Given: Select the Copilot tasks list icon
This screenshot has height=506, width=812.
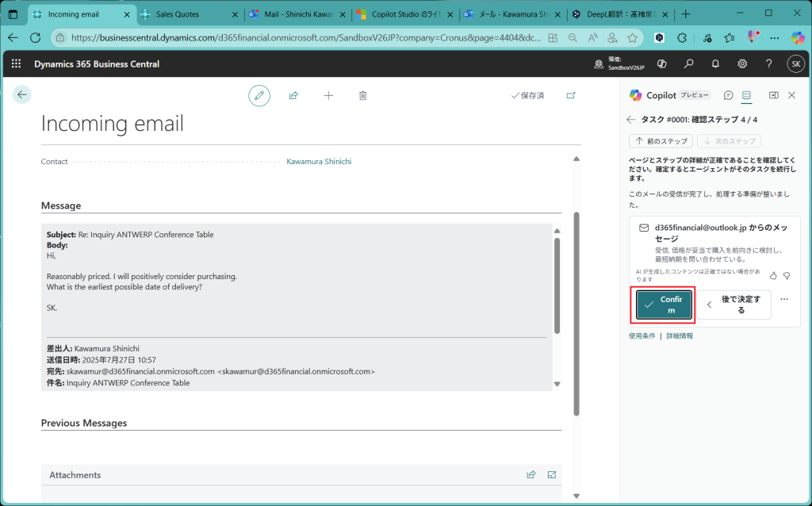Looking at the screenshot, I should coord(746,95).
